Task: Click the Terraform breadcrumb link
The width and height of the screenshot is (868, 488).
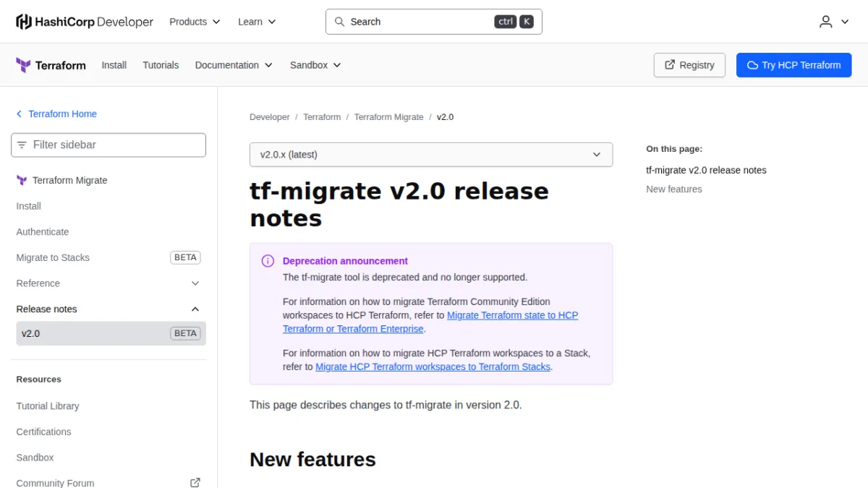Action: [322, 117]
